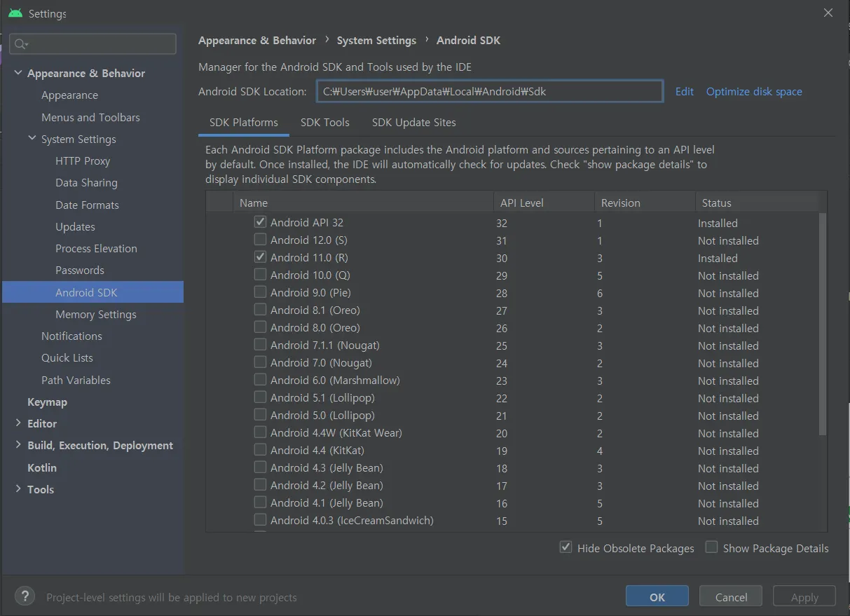Open the SDK Update Sites tab

click(x=413, y=122)
